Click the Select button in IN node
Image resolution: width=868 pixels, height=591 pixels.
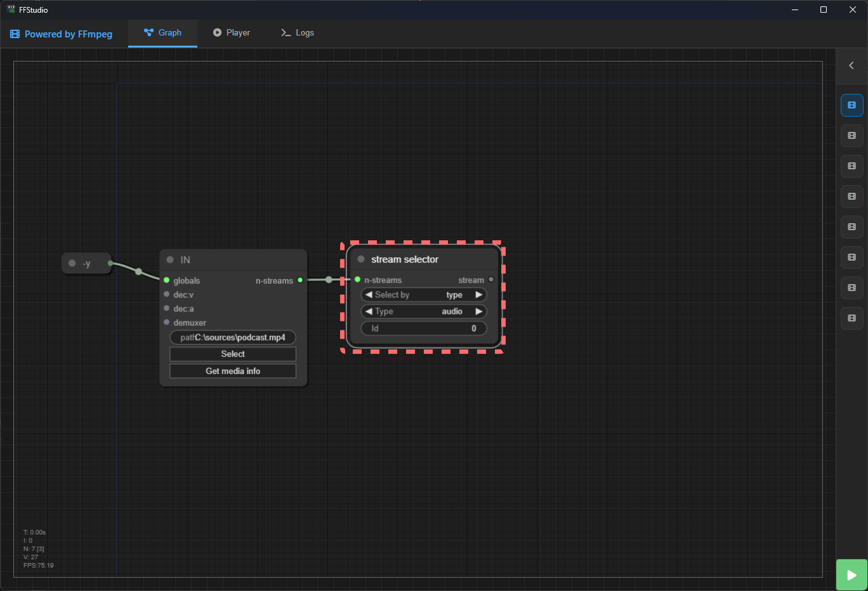(x=233, y=354)
